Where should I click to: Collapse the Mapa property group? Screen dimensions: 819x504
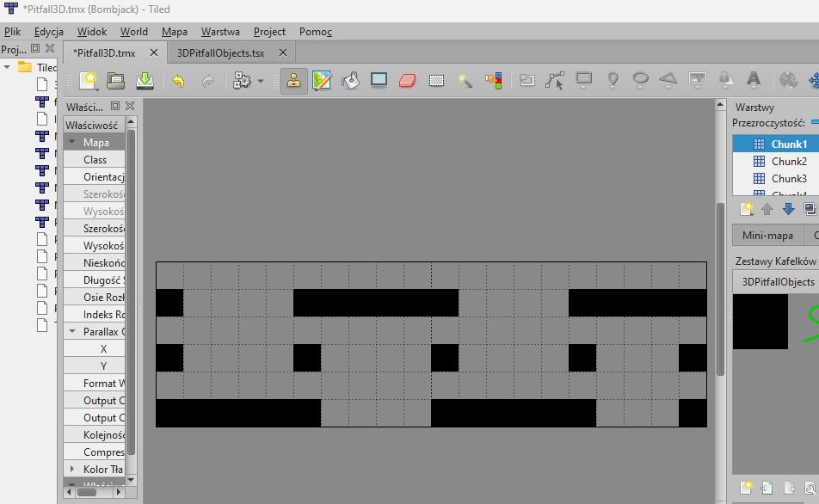point(72,143)
